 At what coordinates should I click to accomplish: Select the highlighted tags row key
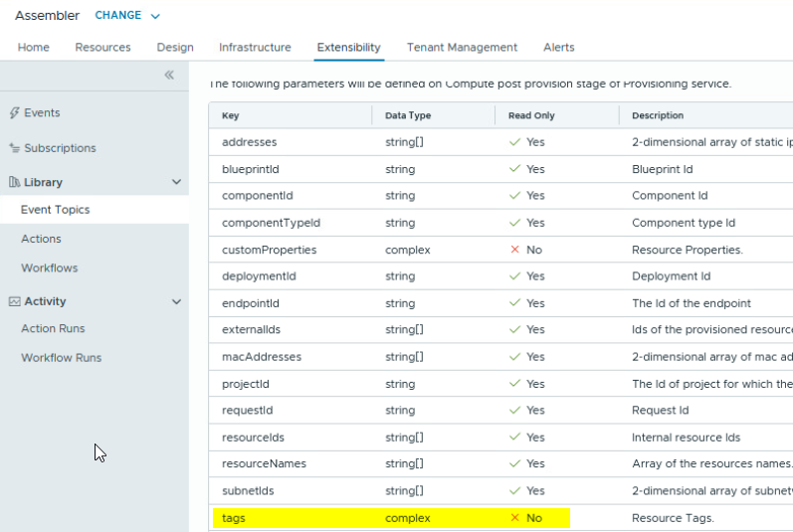click(x=234, y=518)
